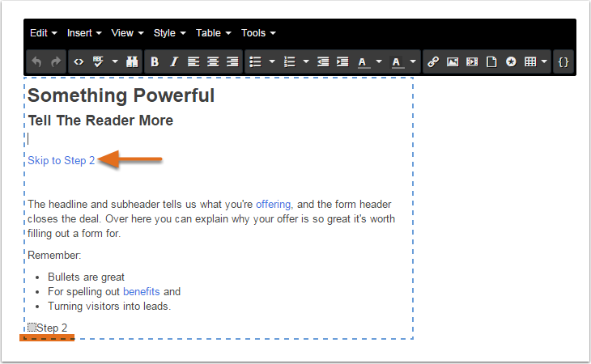Click the insert video media icon
Image resolution: width=591 pixels, height=364 pixels.
(472, 61)
